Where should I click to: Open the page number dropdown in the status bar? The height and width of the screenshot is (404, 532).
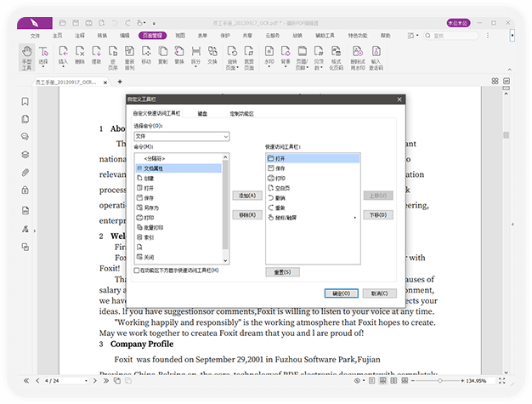click(x=86, y=381)
